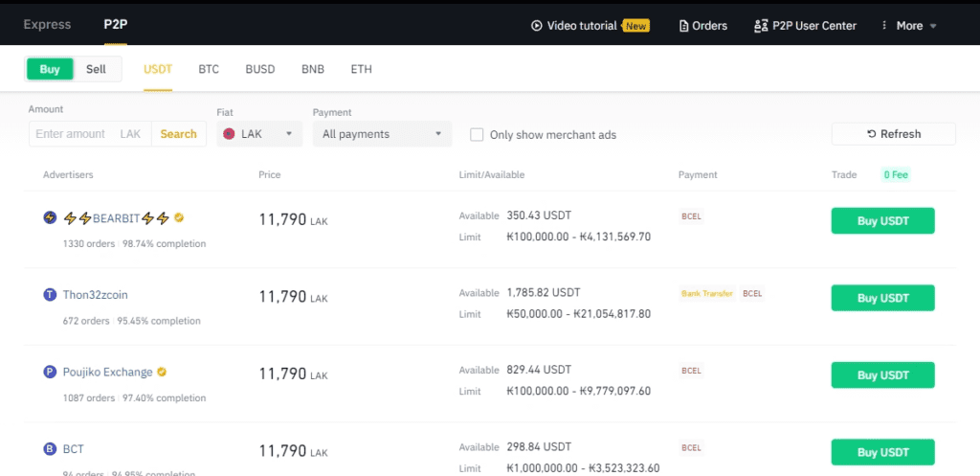Open the LAK fiat dropdown

[x=259, y=134]
